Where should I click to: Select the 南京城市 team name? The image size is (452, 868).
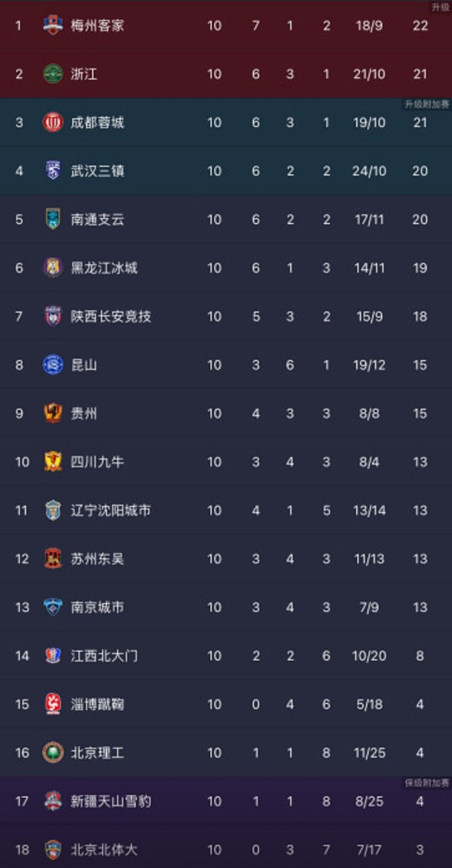tap(97, 608)
